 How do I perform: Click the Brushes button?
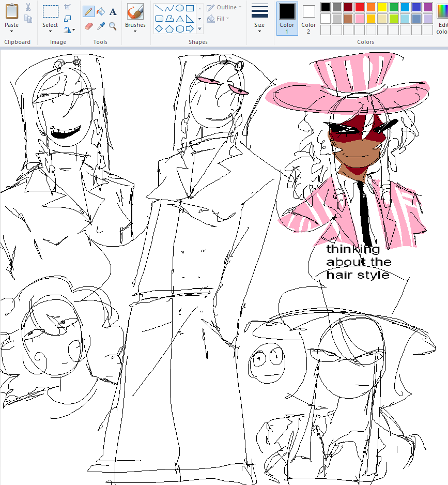click(135, 16)
